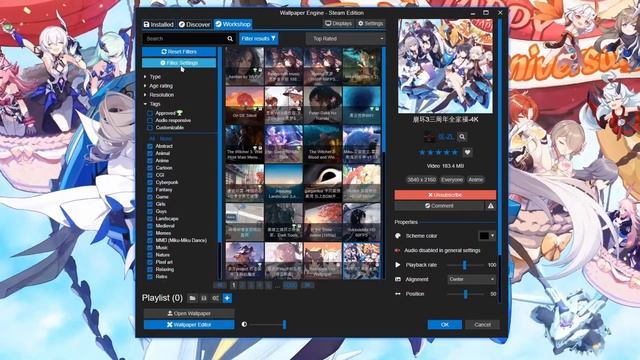
Task: Click the alignment image icon
Action: click(398, 279)
